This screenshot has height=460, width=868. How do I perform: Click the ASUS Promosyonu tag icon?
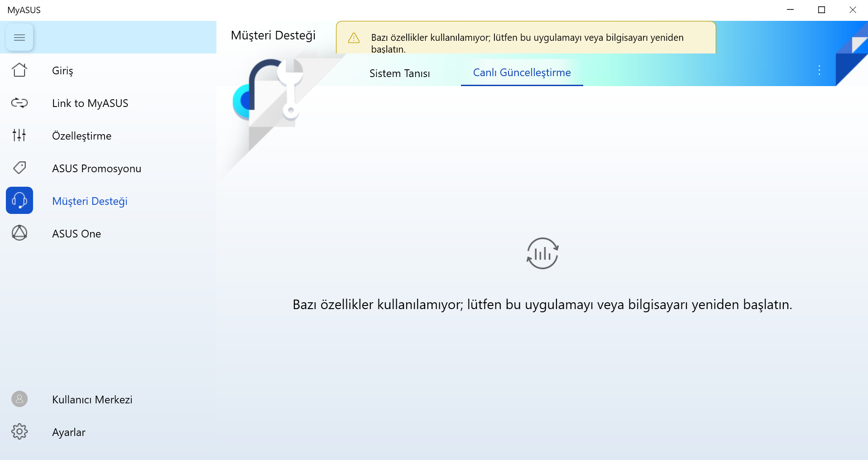tap(19, 168)
